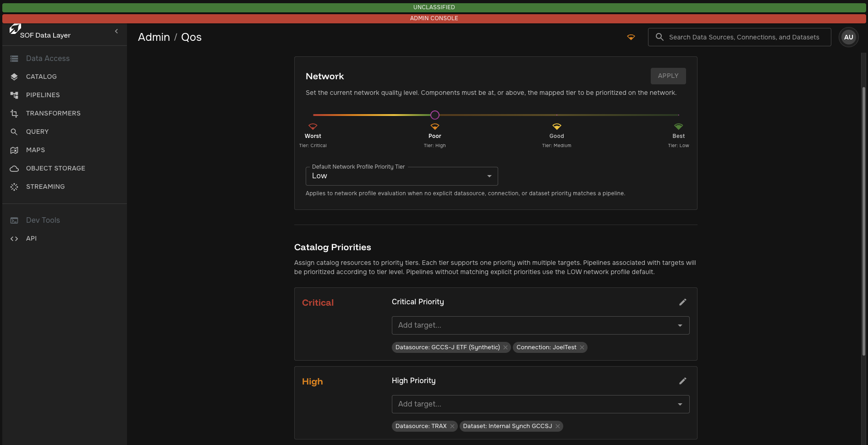Click the Data Access section icon
The image size is (868, 445).
click(14, 59)
